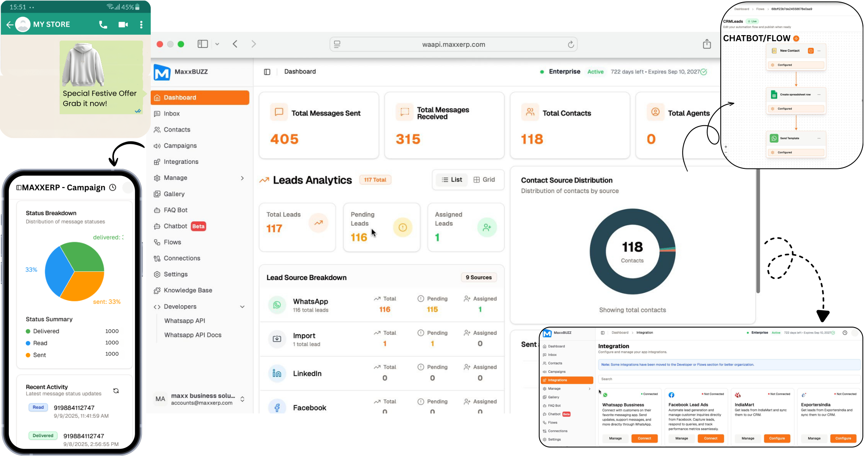Click the Safari sidebar toggle icon
Screen dimensions: 868x457
tap(203, 44)
